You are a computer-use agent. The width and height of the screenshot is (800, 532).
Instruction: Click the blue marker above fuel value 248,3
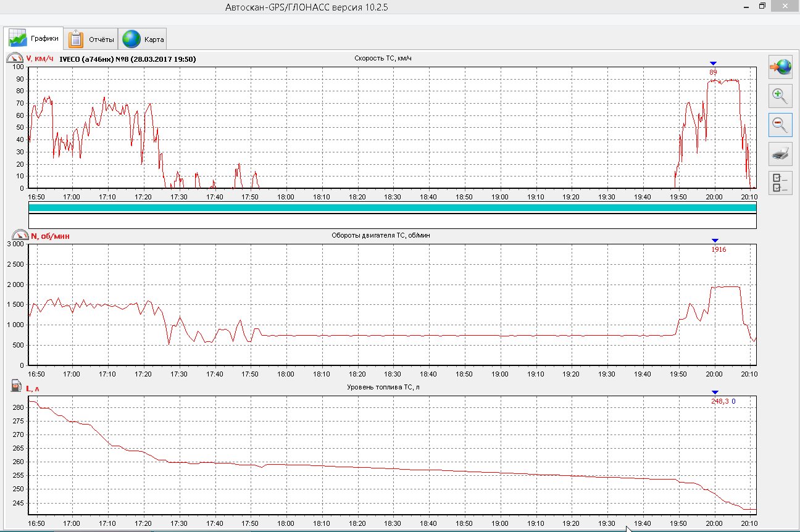[x=715, y=392]
